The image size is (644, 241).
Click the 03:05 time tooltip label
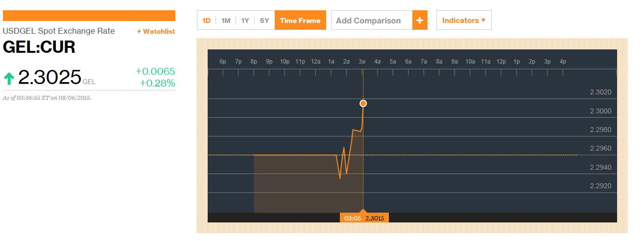coord(352,218)
